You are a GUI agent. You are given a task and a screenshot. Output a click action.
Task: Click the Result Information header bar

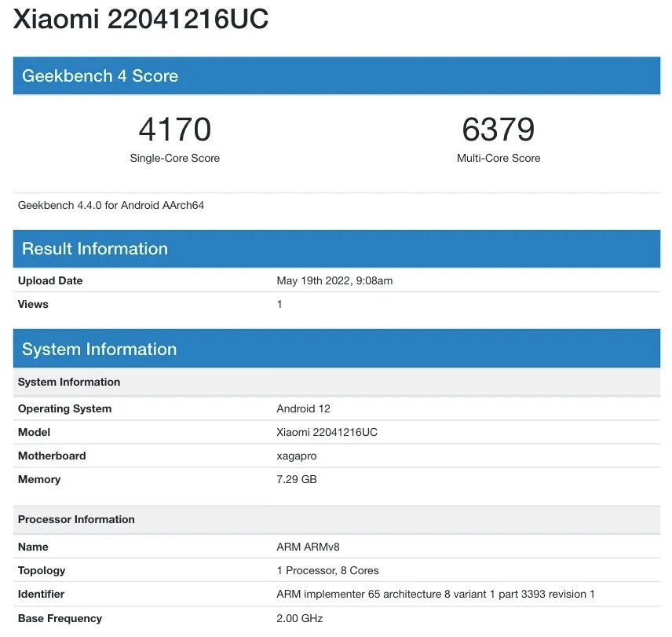point(95,248)
